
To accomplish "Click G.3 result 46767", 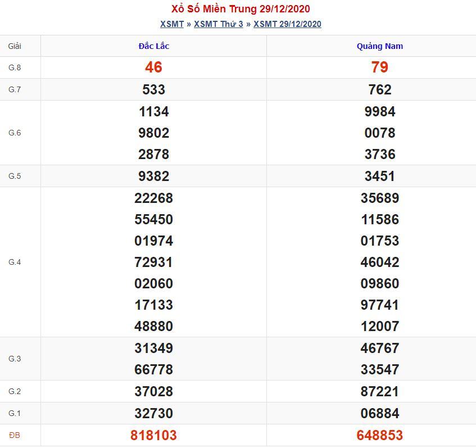I will [380, 348].
